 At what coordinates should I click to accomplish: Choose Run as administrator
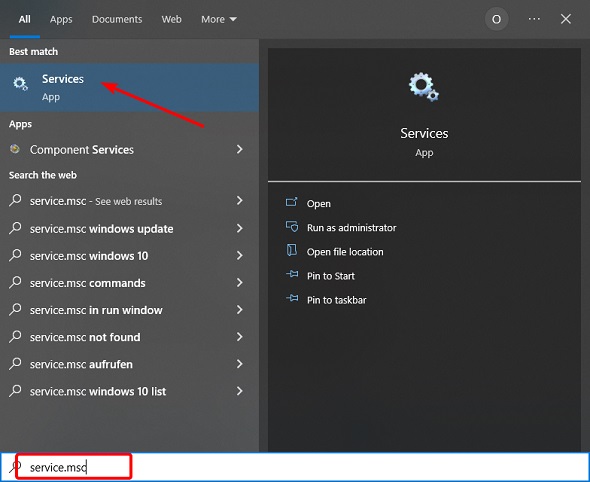click(351, 228)
